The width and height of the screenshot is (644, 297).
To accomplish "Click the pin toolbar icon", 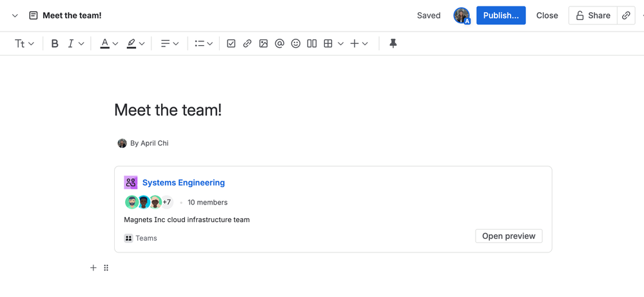I will [393, 44].
